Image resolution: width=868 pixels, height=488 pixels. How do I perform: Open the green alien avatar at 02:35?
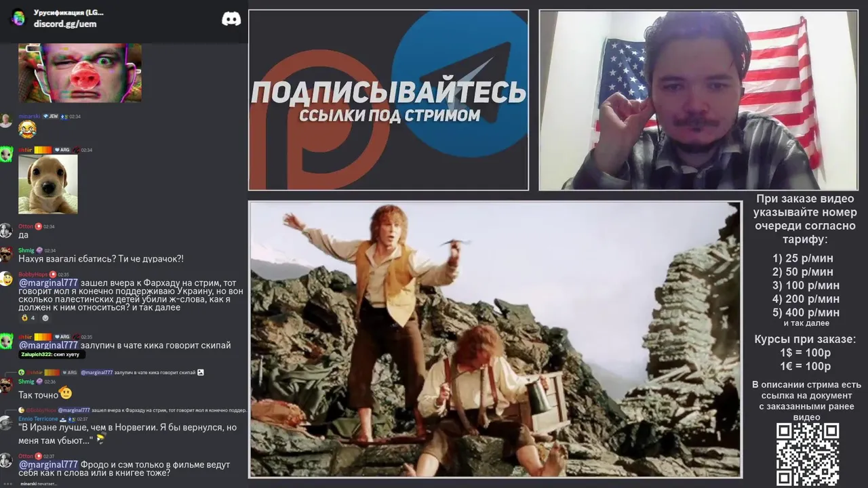(6, 341)
